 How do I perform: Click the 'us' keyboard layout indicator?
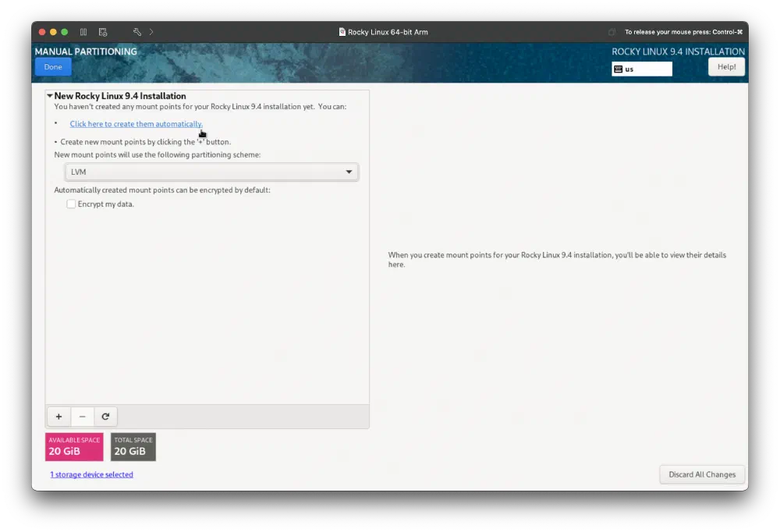(x=641, y=69)
